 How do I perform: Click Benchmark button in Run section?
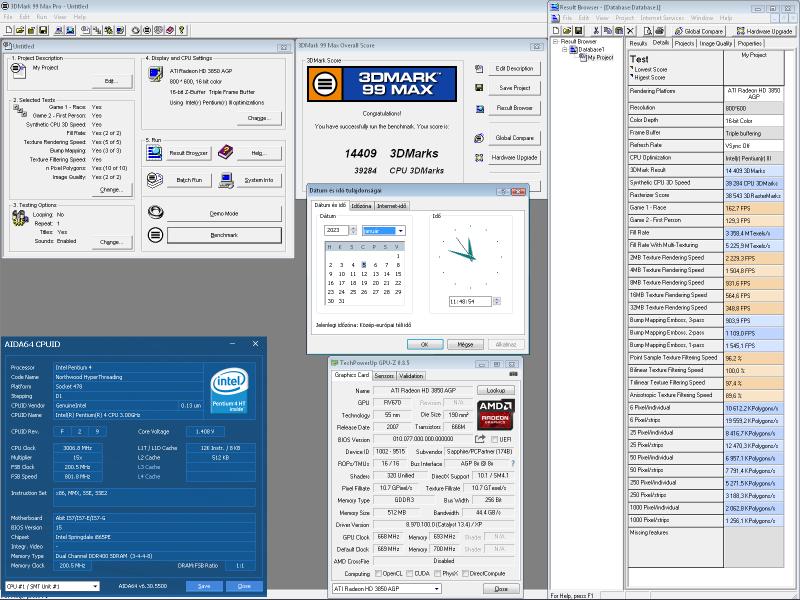pyautogui.click(x=224, y=235)
